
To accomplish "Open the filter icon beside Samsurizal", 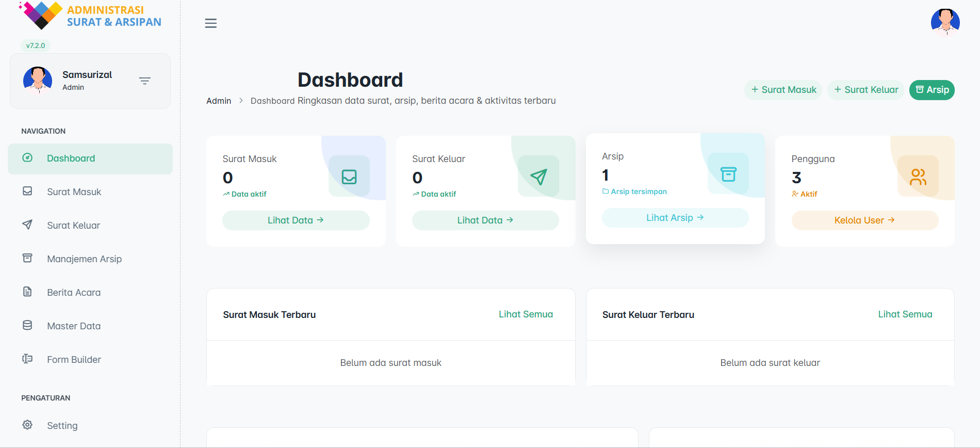I will (x=144, y=81).
